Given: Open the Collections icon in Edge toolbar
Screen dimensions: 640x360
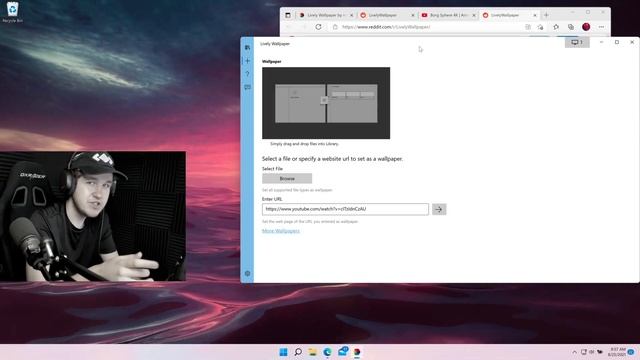Looking at the screenshot, I should [571, 27].
